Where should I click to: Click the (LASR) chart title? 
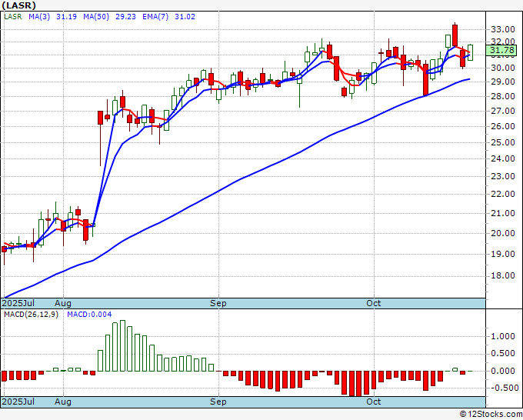[18, 5]
